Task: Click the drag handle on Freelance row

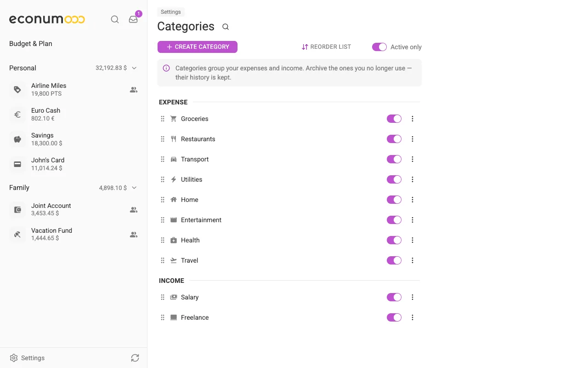Action: (163, 317)
